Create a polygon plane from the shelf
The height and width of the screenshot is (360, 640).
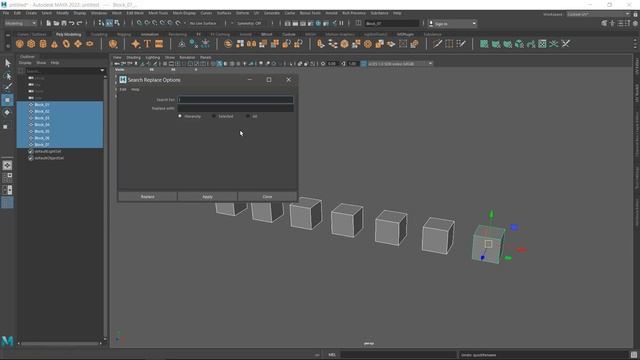coord(78,44)
